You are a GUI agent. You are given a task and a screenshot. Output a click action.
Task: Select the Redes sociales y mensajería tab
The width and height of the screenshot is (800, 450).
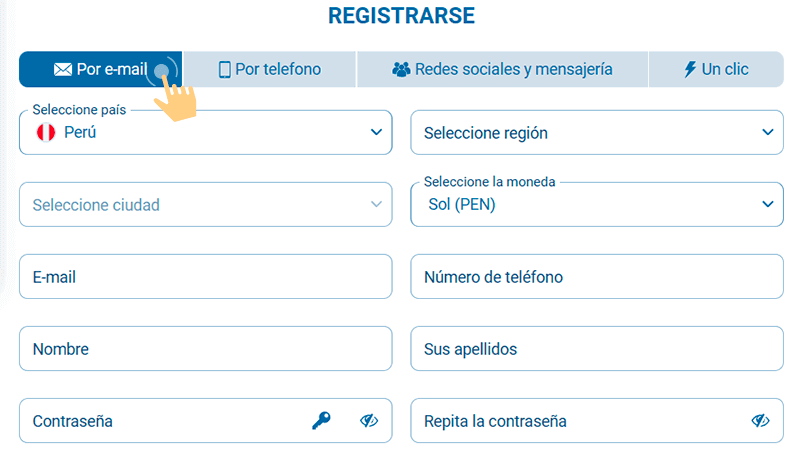pos(502,70)
